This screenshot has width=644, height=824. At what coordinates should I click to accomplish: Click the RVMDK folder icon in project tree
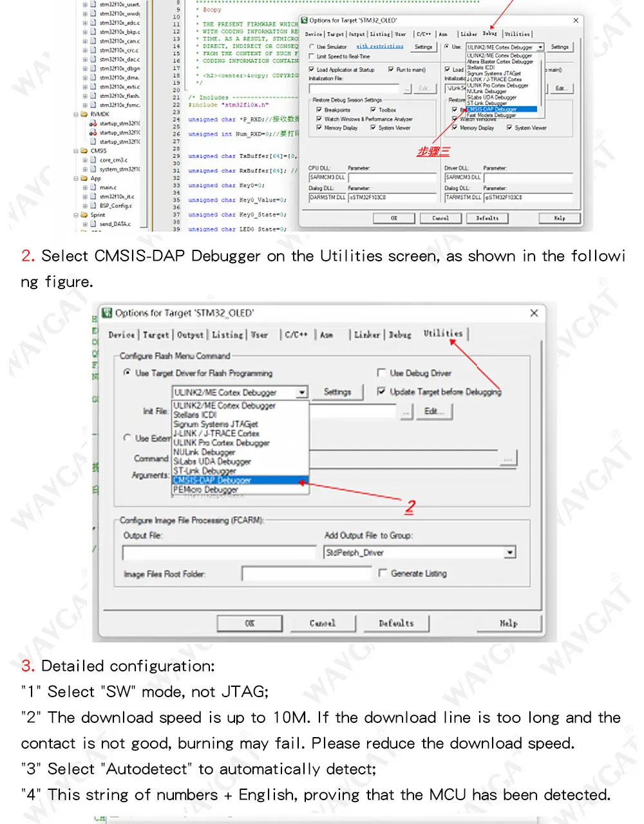tap(84, 114)
